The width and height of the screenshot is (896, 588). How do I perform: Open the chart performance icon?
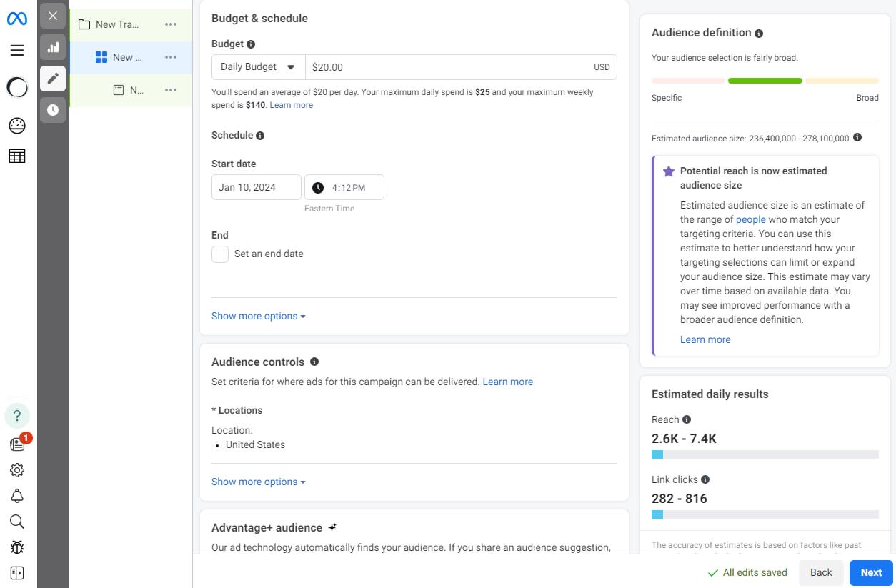pos(53,48)
